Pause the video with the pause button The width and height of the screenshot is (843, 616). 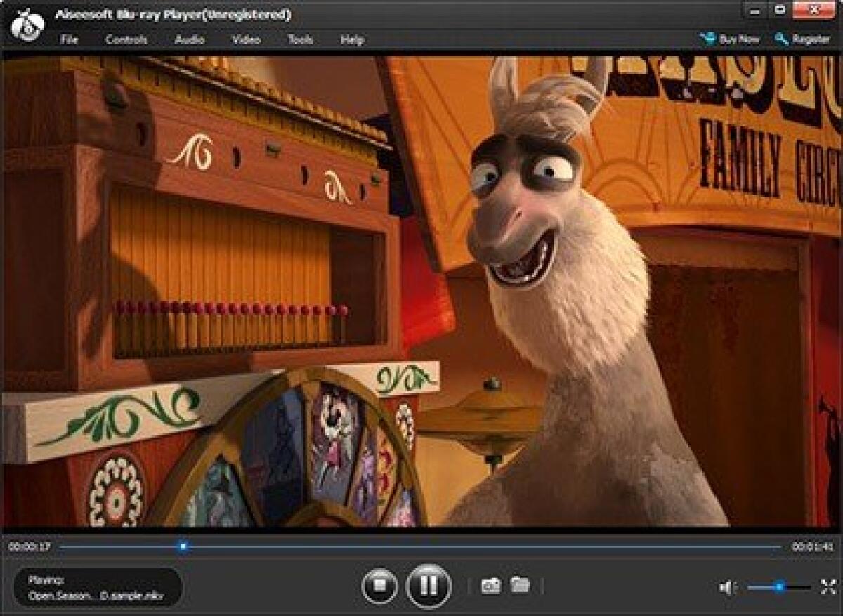429,584
